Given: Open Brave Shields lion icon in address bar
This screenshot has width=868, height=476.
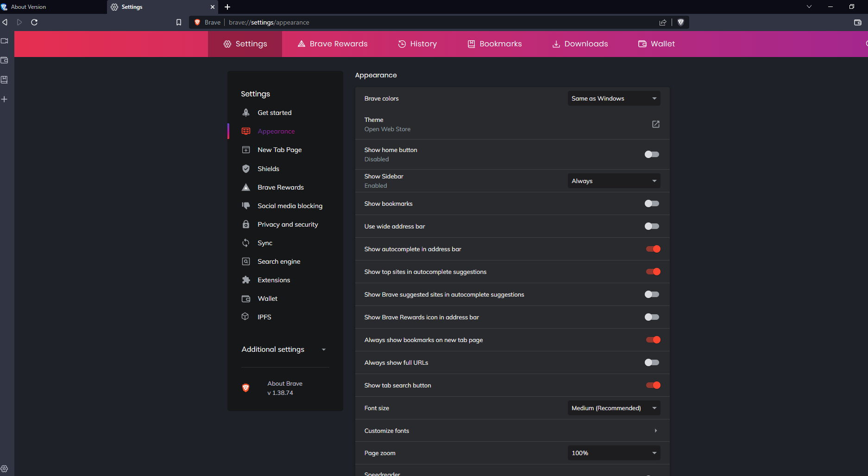Looking at the screenshot, I should click(681, 22).
